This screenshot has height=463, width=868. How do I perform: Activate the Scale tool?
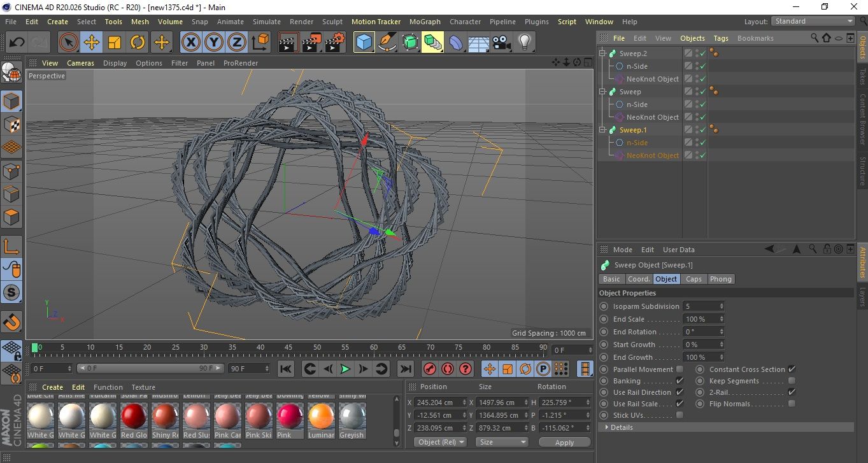pyautogui.click(x=115, y=43)
